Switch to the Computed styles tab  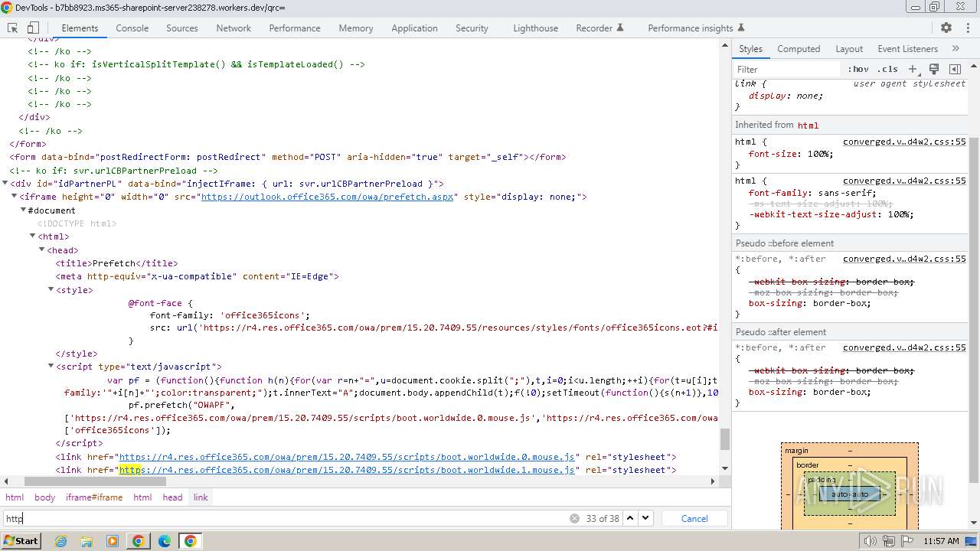tap(799, 48)
